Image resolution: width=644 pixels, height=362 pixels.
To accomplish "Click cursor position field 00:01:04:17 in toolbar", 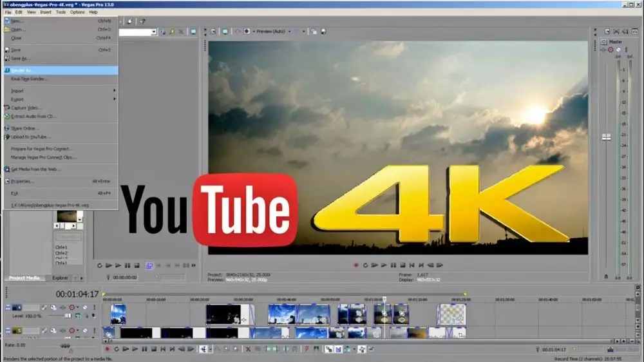I will click(554, 350).
